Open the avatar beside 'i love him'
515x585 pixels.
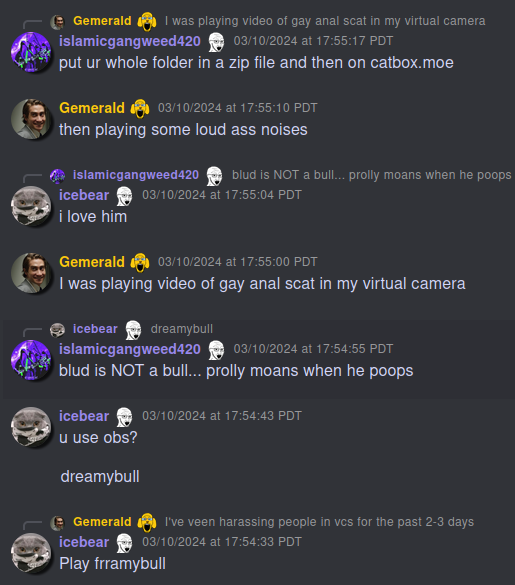coord(31,206)
